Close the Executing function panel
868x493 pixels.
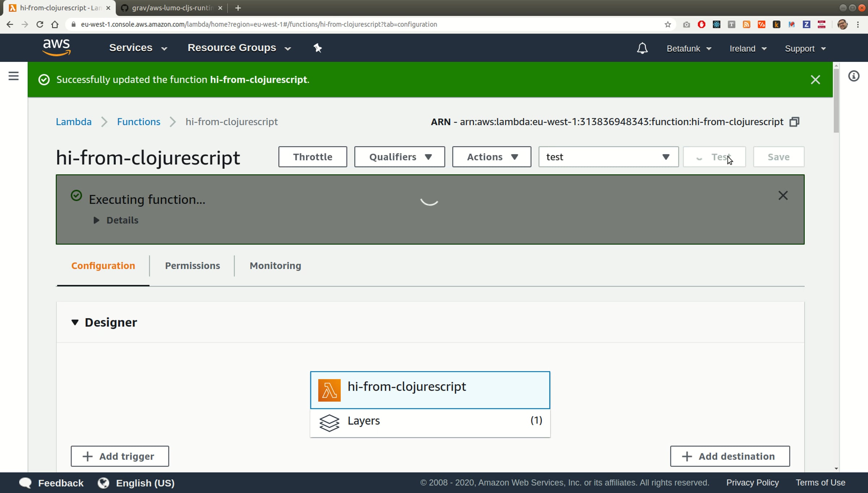pos(783,196)
